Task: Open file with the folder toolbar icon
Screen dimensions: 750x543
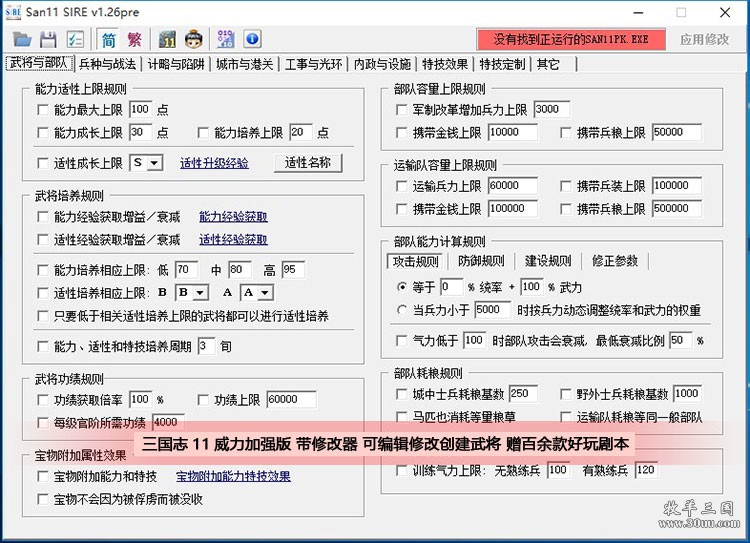Action: point(22,39)
